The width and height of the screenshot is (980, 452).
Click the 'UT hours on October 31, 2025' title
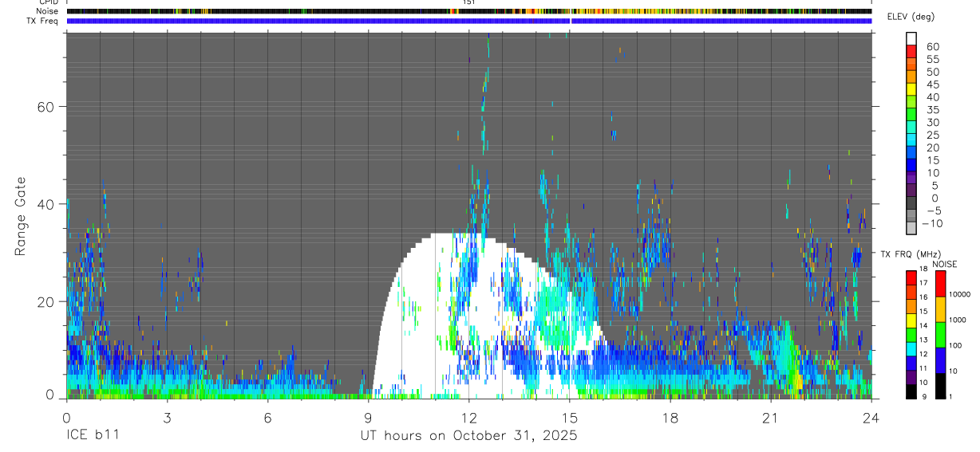click(x=468, y=436)
